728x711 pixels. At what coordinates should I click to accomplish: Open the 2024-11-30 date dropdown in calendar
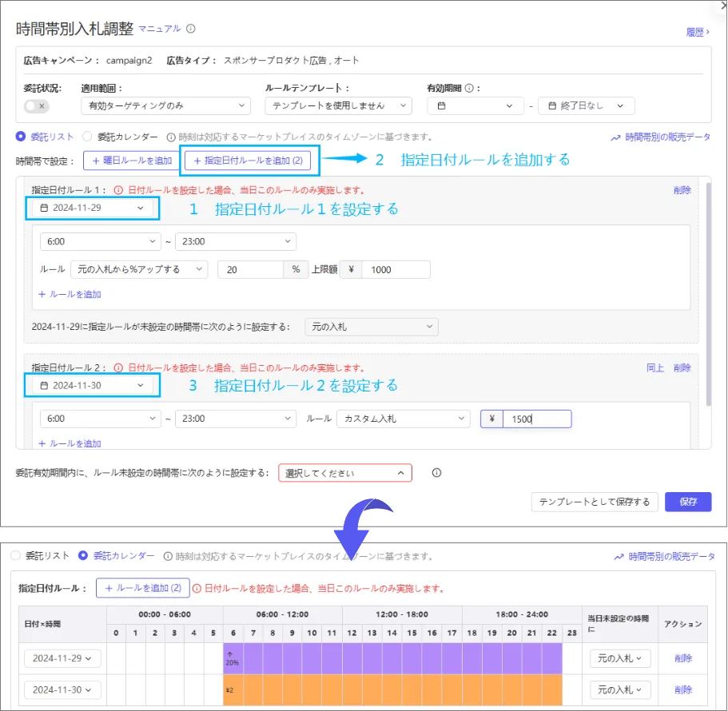pyautogui.click(x=62, y=689)
